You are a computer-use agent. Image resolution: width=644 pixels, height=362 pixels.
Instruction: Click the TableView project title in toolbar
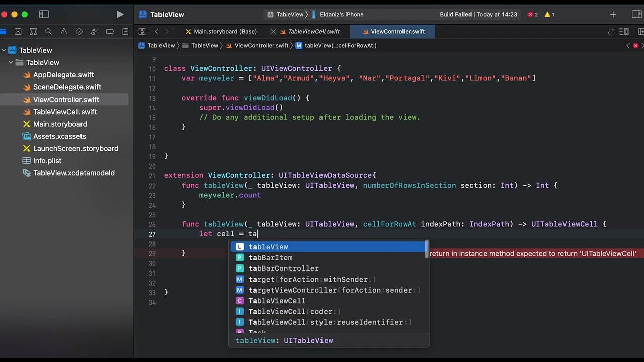pos(167,15)
